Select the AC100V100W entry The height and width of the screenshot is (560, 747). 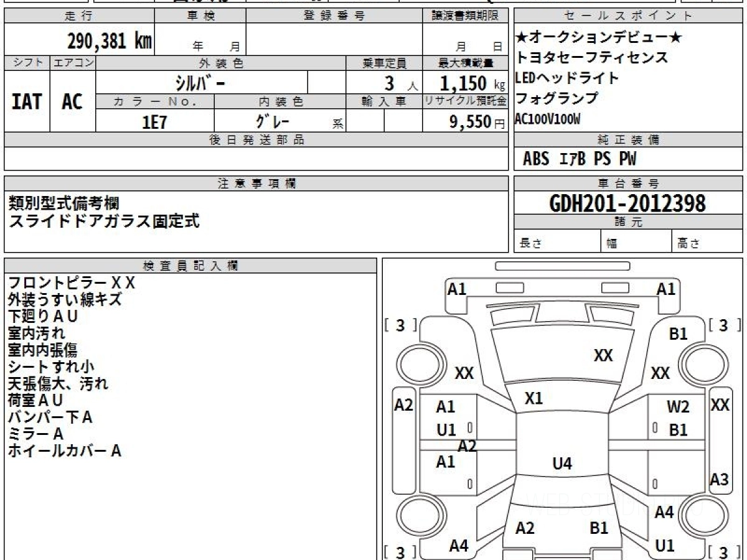pyautogui.click(x=547, y=119)
